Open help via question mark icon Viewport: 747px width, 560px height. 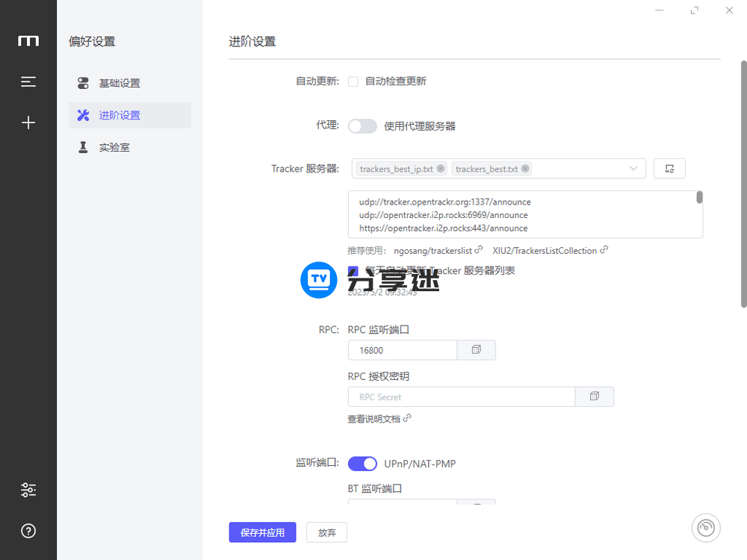[x=28, y=531]
